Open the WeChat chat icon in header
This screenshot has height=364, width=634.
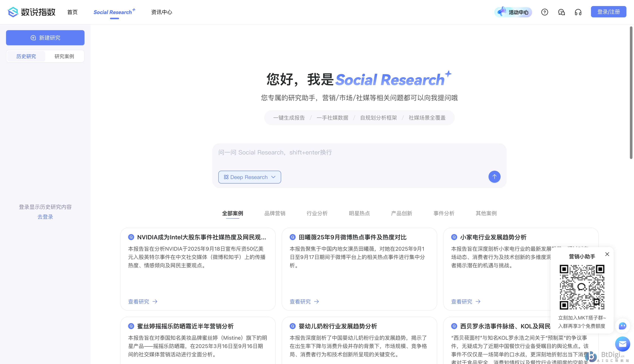pos(561,12)
